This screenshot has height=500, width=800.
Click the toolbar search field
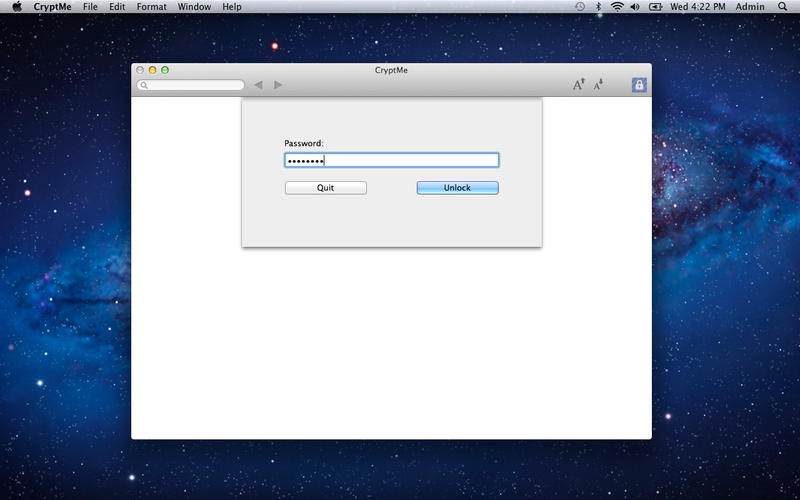tap(190, 85)
